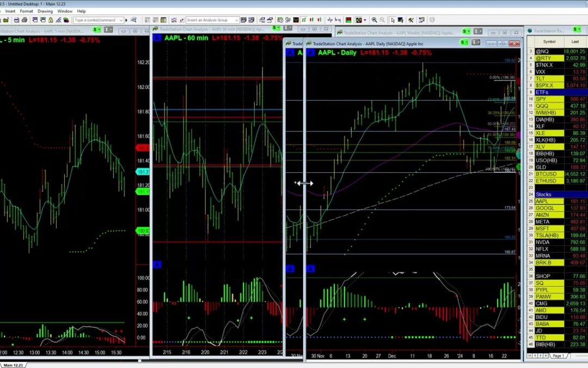This screenshot has height=368, width=588.
Task: Click next page arrow in RadarScreen tab bar
Action: (541, 355)
